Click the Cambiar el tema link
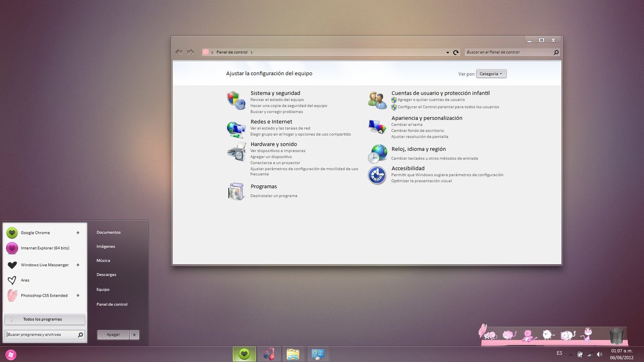The height and width of the screenshot is (362, 644). click(407, 125)
